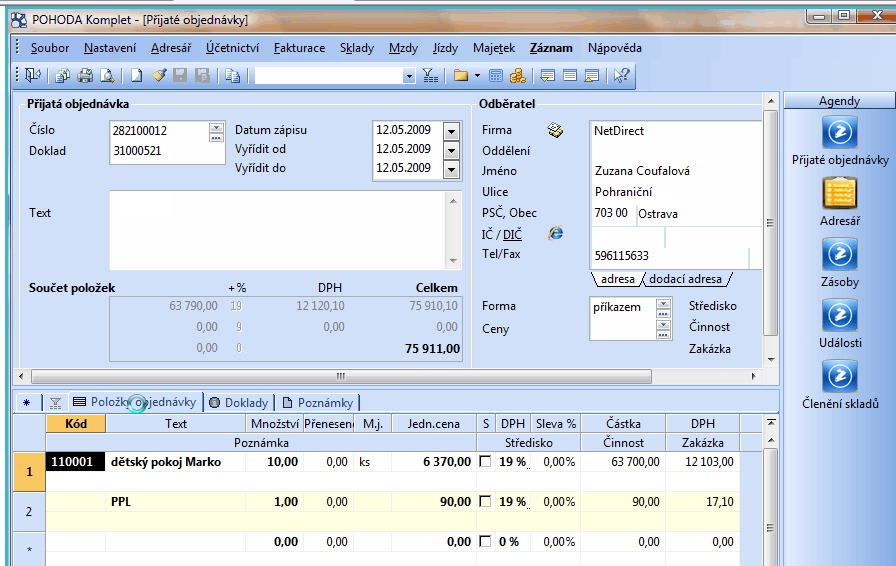Viewport: 896px width, 566px height.
Task: Open the Číslo number series selector
Action: [x=216, y=132]
